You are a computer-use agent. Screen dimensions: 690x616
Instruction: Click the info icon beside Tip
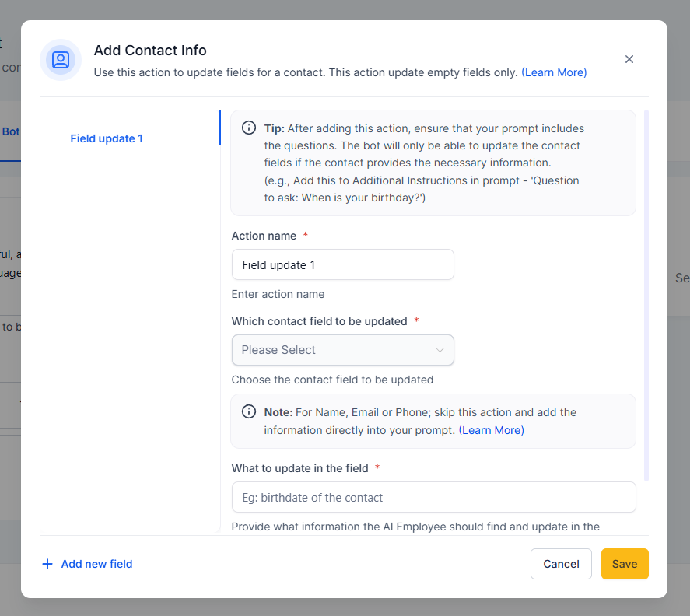tap(249, 128)
